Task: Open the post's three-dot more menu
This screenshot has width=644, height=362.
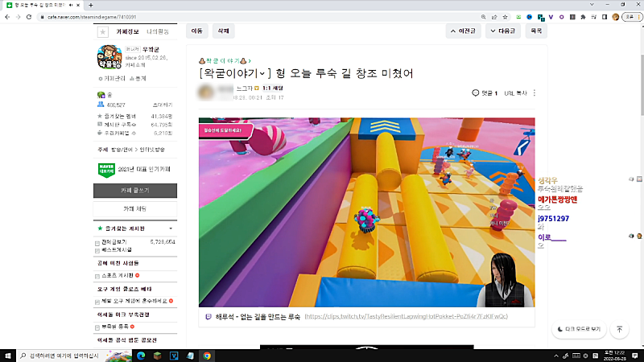Action: coord(535,93)
